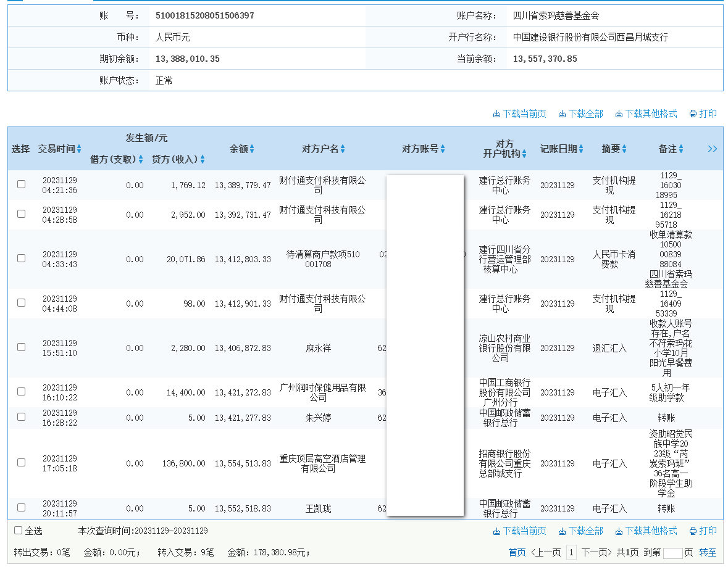The width and height of the screenshot is (728, 567).
Task: Sort counterparty account (对方账号) arrows
Action: (443, 149)
